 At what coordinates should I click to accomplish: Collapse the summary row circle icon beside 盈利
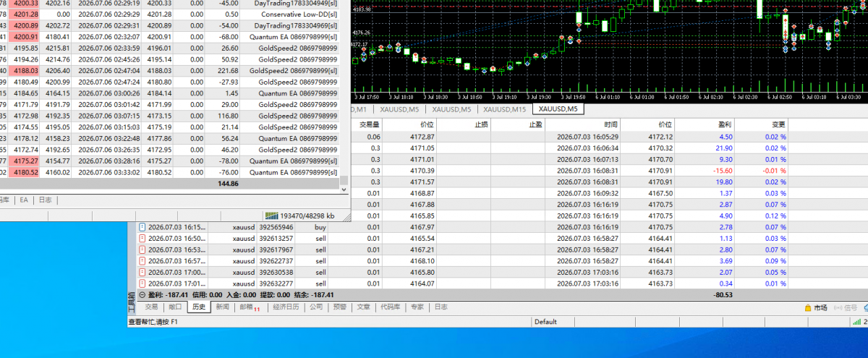tap(142, 294)
